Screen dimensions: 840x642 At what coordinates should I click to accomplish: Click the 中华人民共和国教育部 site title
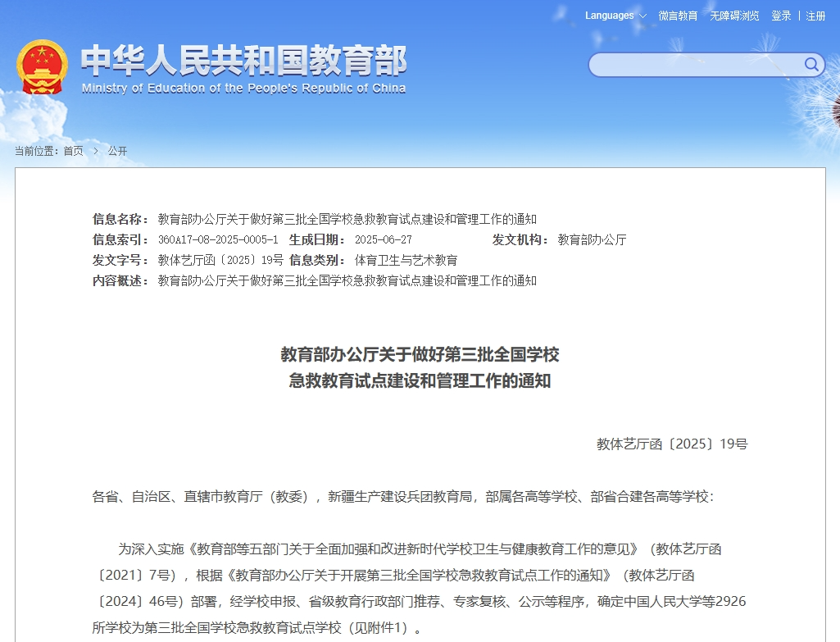[243, 60]
